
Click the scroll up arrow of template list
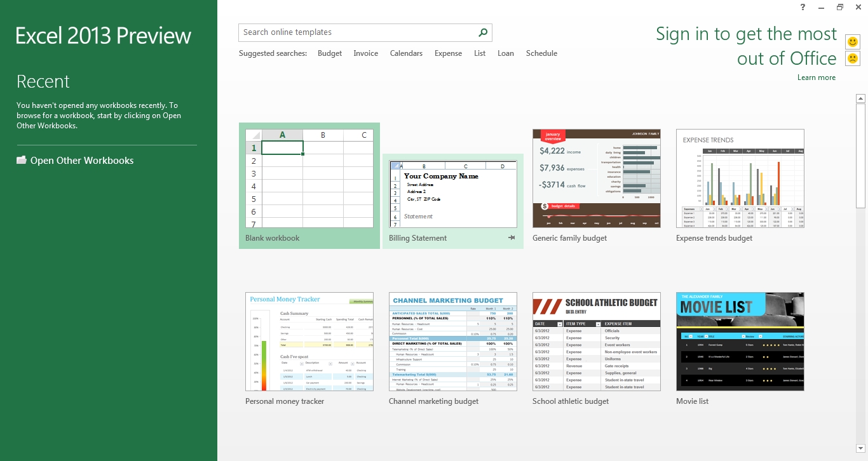(861, 98)
